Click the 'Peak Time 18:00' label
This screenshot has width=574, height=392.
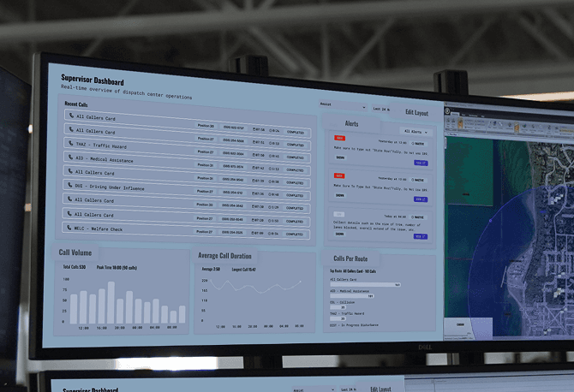[x=117, y=268]
